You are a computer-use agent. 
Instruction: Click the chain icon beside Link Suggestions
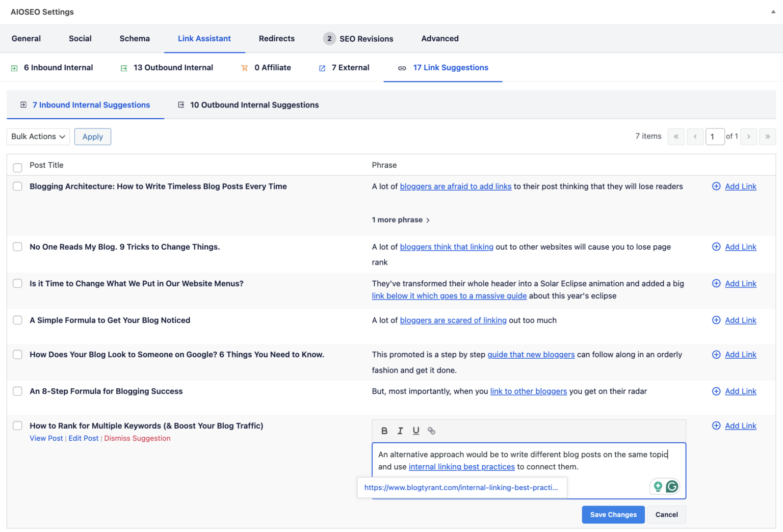point(402,67)
